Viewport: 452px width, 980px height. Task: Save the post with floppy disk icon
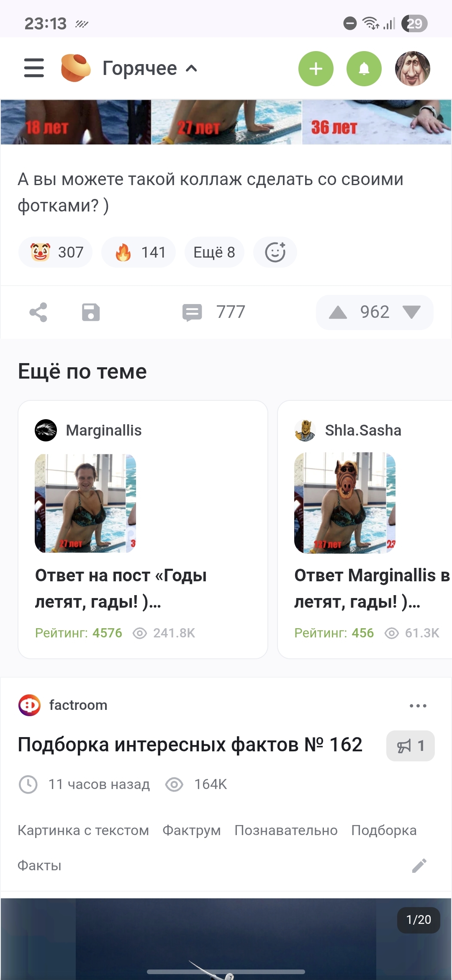pos(91,312)
